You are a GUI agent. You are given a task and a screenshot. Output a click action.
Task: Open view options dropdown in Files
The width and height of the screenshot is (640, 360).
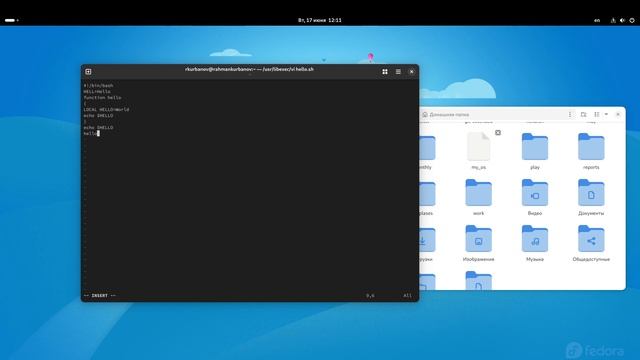606,115
